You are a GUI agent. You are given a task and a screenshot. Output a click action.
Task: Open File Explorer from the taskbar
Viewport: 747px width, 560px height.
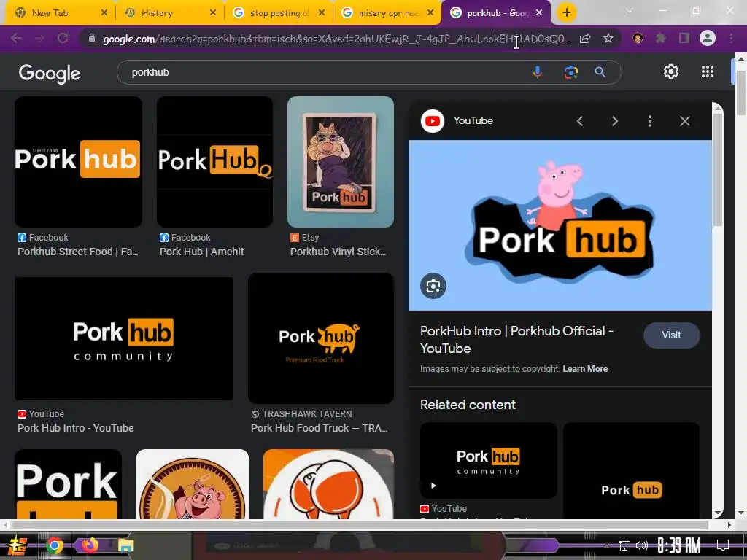tap(125, 545)
